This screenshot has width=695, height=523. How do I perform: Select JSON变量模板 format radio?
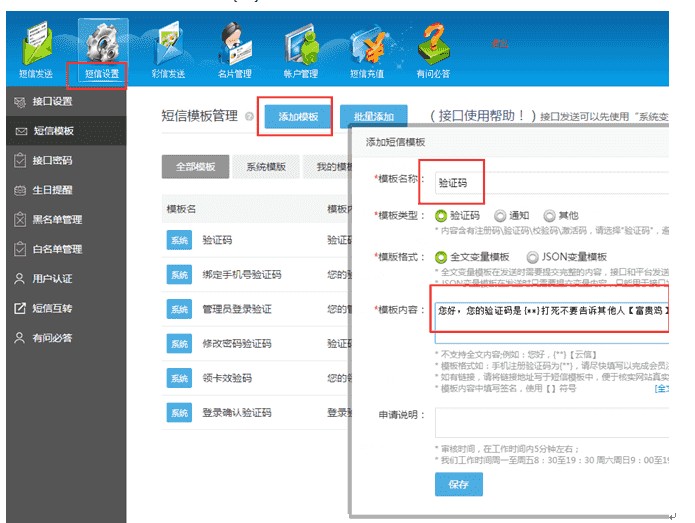click(x=532, y=257)
